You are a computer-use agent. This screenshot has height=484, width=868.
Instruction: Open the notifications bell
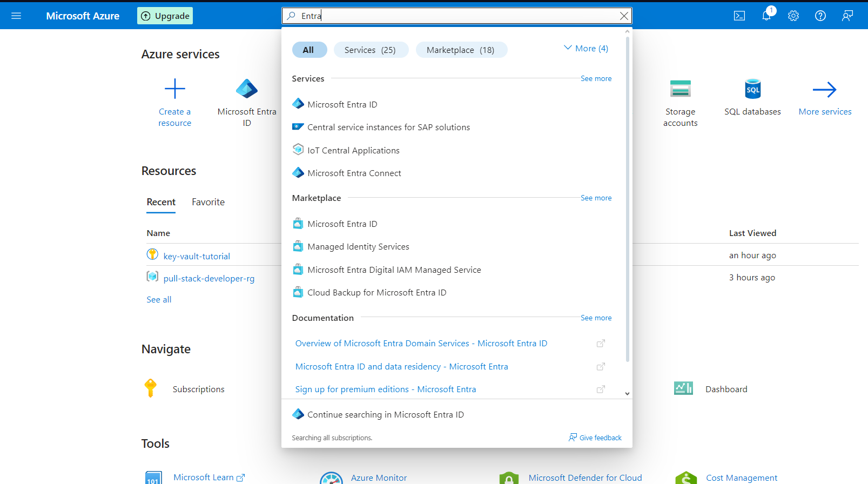(766, 16)
